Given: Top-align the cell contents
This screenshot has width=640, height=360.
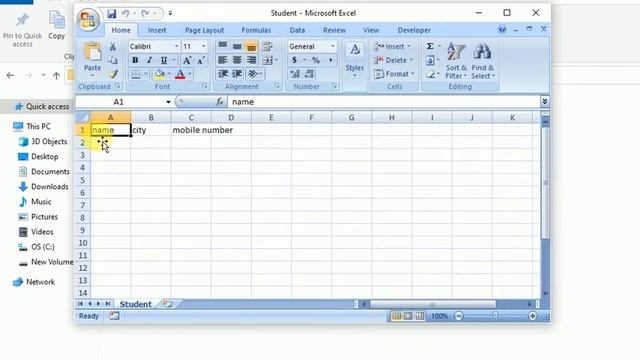Looking at the screenshot, I should [x=222, y=47].
